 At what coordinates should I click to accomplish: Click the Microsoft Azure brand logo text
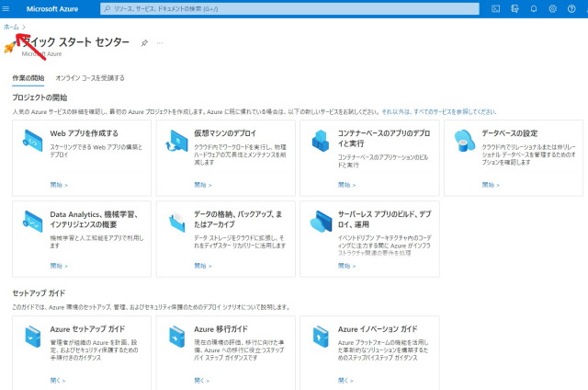[52, 9]
